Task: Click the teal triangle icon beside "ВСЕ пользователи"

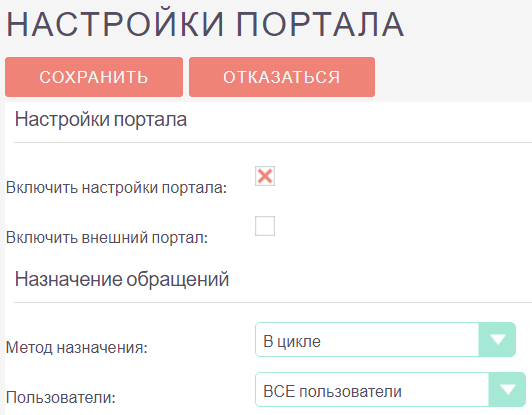Action: pos(508,390)
